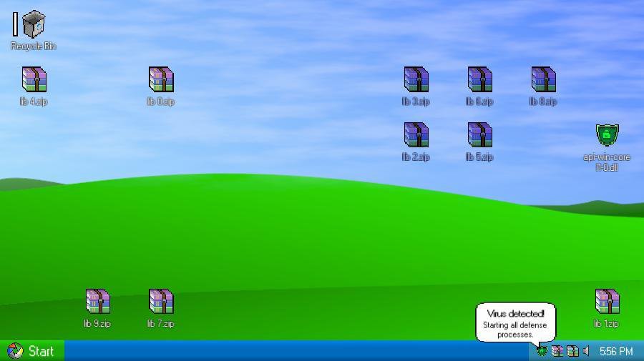Click the green shield antivirus tray icon
644x361 pixels.
pyautogui.click(x=542, y=351)
